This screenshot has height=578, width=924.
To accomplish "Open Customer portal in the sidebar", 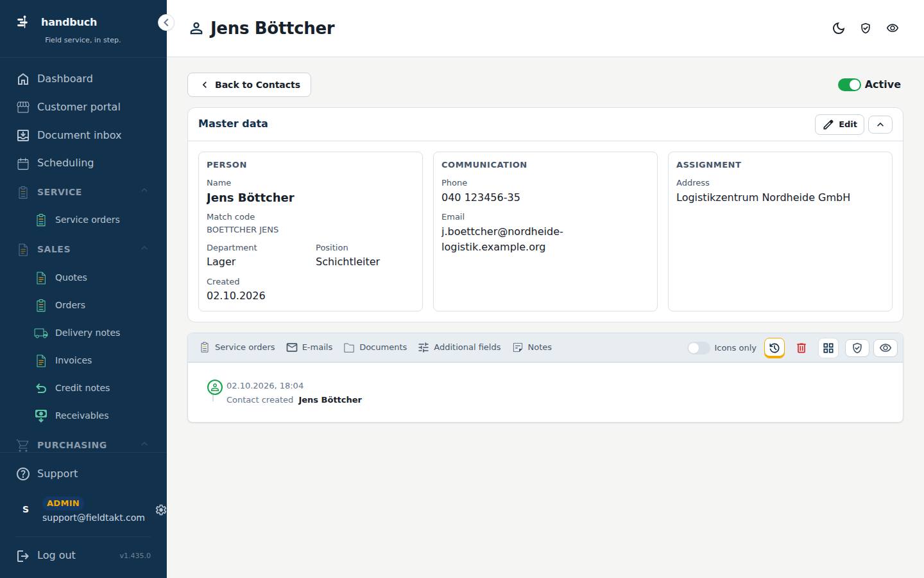I will point(83,107).
